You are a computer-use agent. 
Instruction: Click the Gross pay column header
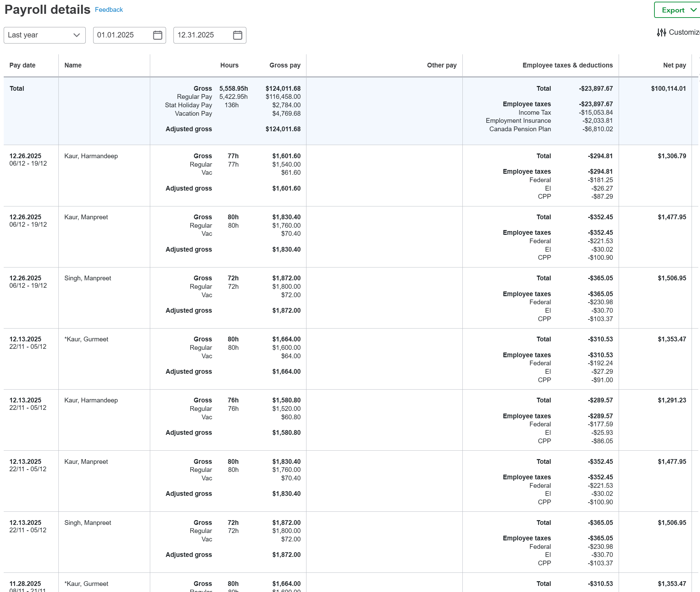pos(285,65)
